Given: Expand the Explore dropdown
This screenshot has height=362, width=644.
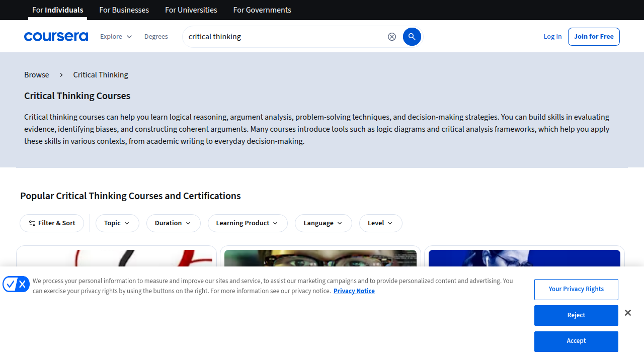Looking at the screenshot, I should [x=116, y=37].
